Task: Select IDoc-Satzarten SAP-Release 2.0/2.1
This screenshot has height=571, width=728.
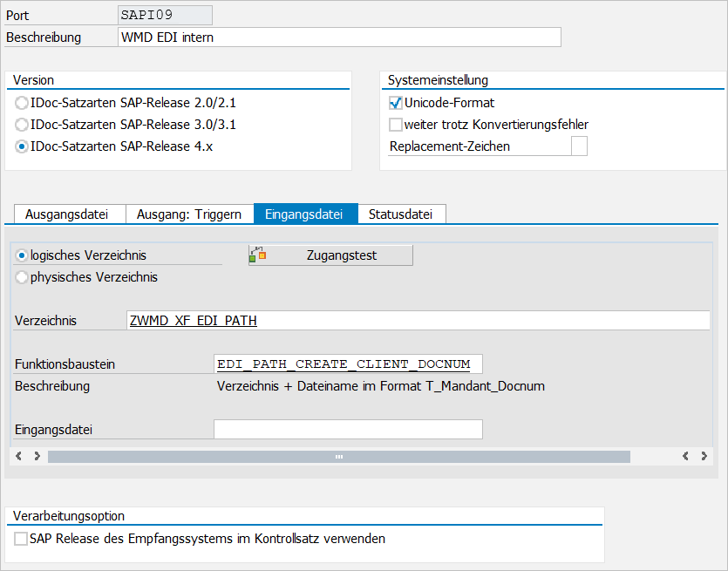Action: point(22,103)
